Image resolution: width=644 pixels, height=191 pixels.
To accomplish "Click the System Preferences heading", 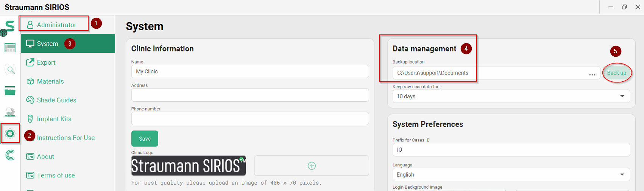I will pyautogui.click(x=428, y=124).
